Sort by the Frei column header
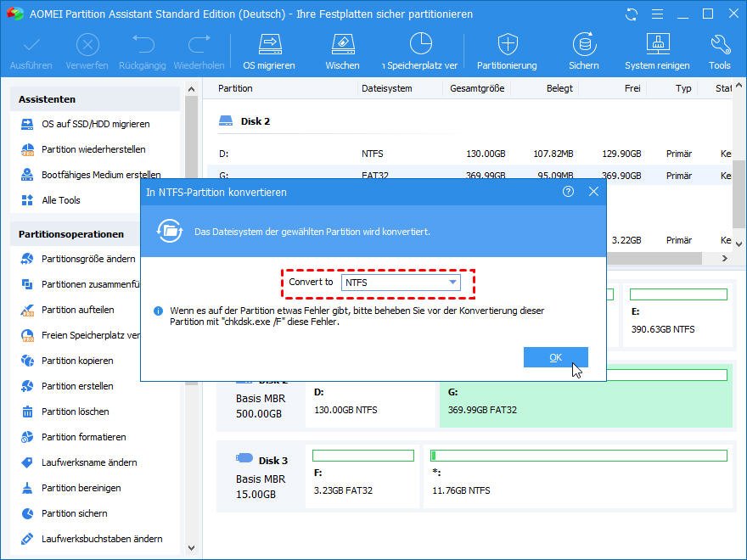 point(632,88)
